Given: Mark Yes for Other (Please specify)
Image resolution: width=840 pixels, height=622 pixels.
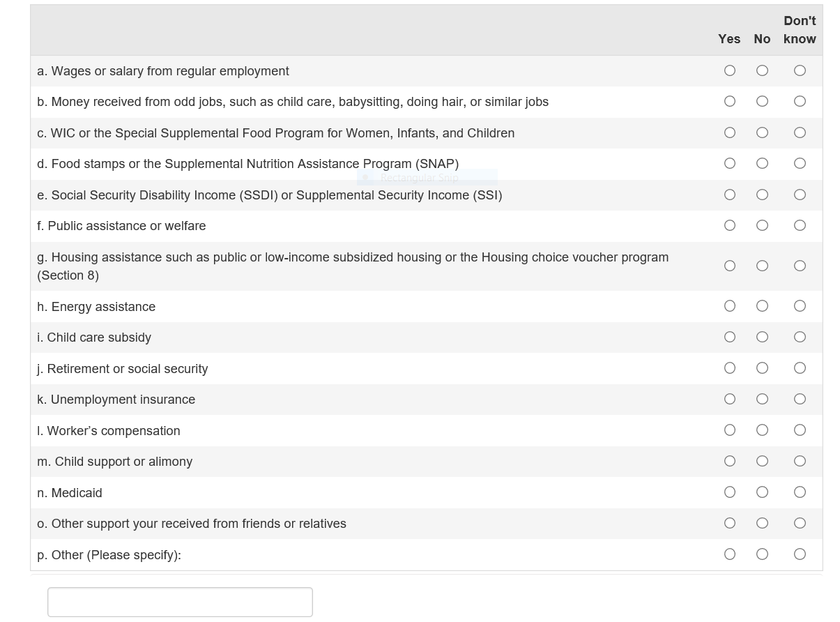Looking at the screenshot, I should [x=730, y=554].
